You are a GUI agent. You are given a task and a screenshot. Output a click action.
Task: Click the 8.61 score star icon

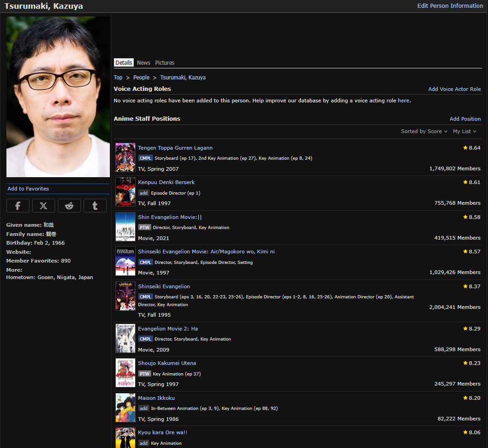pyautogui.click(x=465, y=182)
